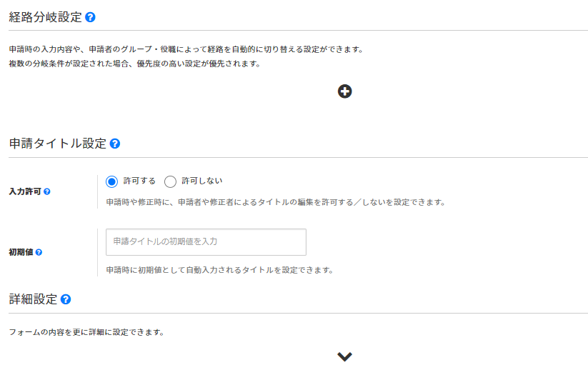This screenshot has height=375, width=588.
Task: Click the 経路分岐設定 section heading
Action: (x=45, y=17)
